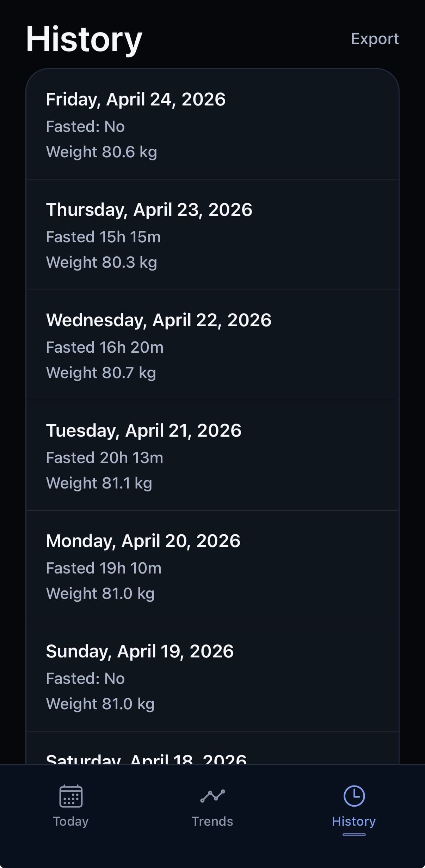
Task: Tap the History page heading
Action: tap(84, 39)
